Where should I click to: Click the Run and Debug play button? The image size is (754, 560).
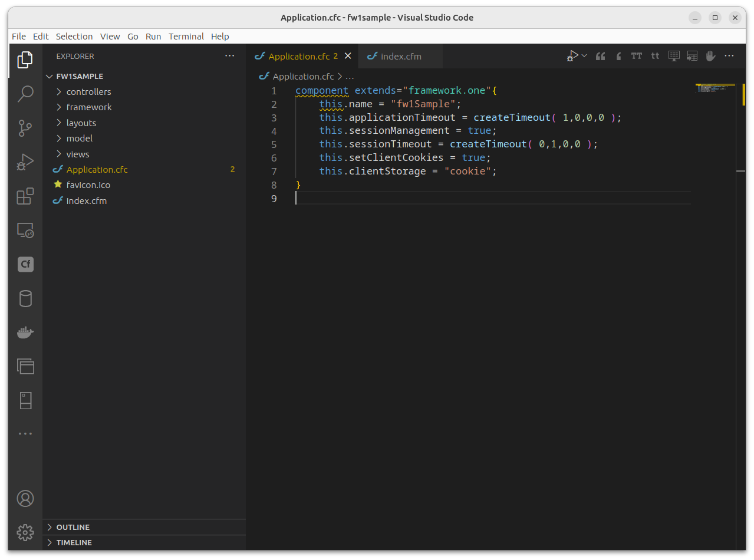point(572,56)
